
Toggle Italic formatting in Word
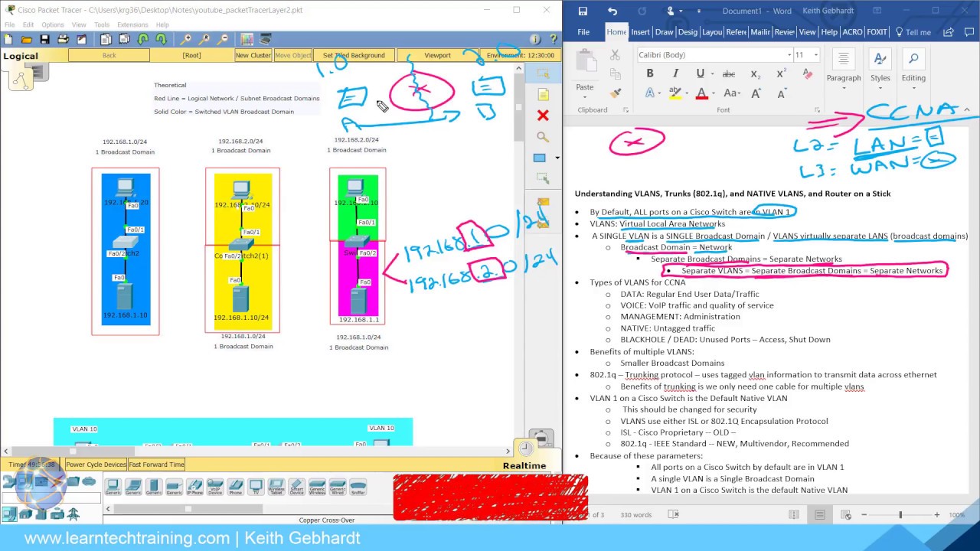(675, 73)
